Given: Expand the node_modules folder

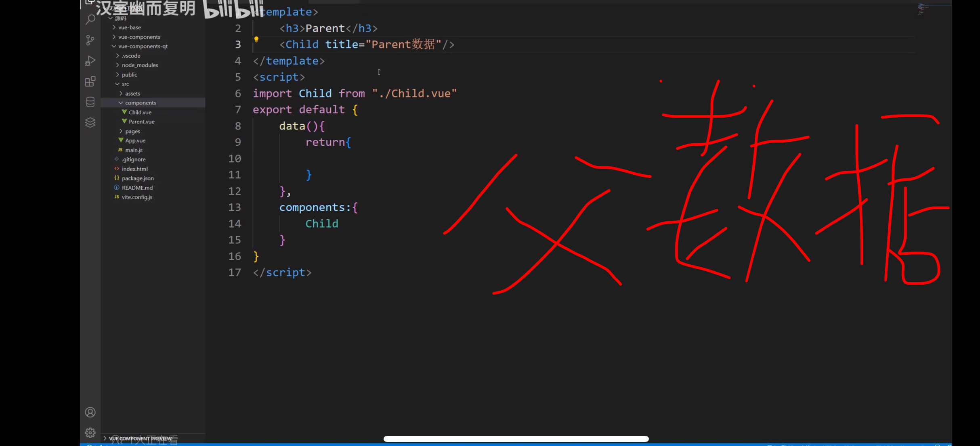Looking at the screenshot, I should [140, 65].
